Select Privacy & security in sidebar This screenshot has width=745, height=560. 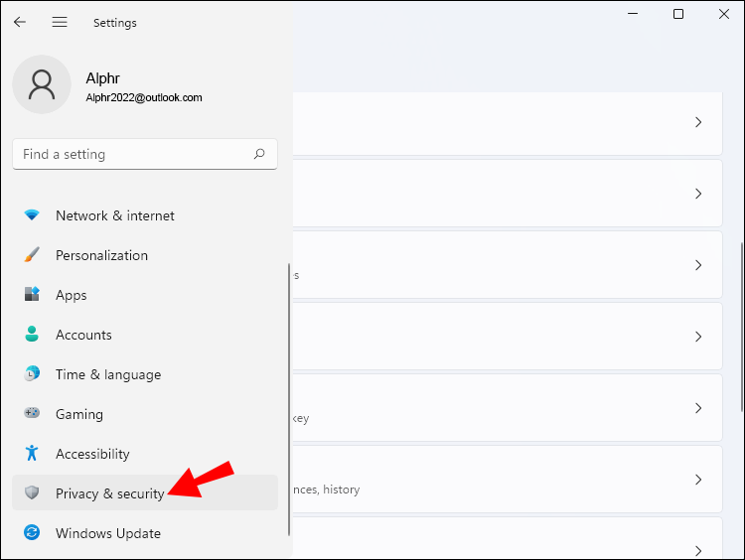(x=109, y=493)
